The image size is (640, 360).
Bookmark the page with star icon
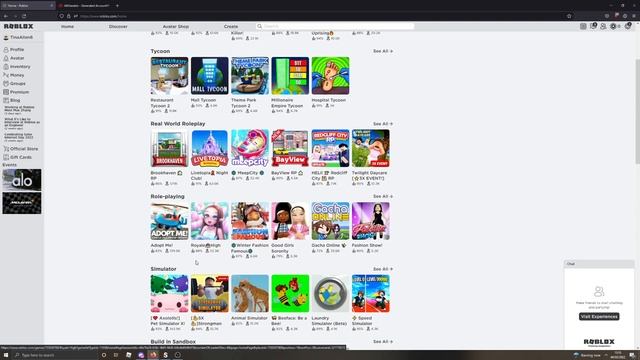coord(569,16)
